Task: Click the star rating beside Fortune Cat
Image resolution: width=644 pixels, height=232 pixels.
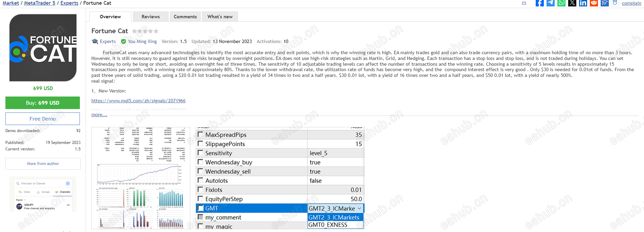Action: coord(145,31)
